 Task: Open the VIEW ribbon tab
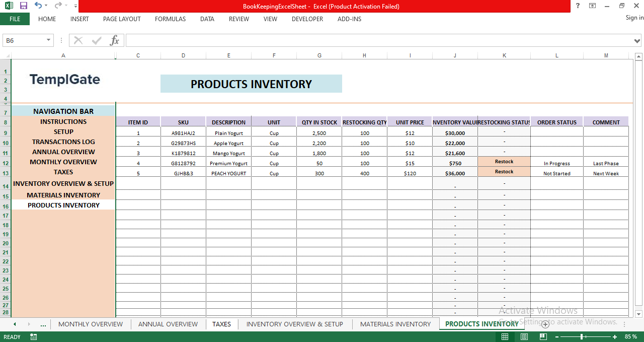(270, 19)
